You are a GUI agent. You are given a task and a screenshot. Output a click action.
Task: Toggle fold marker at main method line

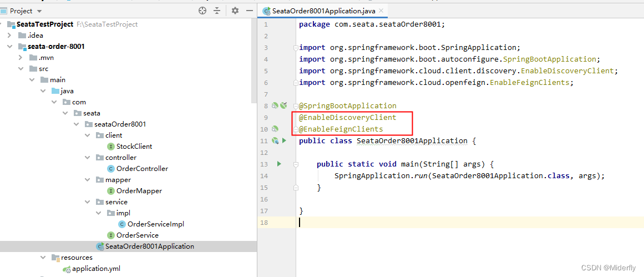click(296, 164)
